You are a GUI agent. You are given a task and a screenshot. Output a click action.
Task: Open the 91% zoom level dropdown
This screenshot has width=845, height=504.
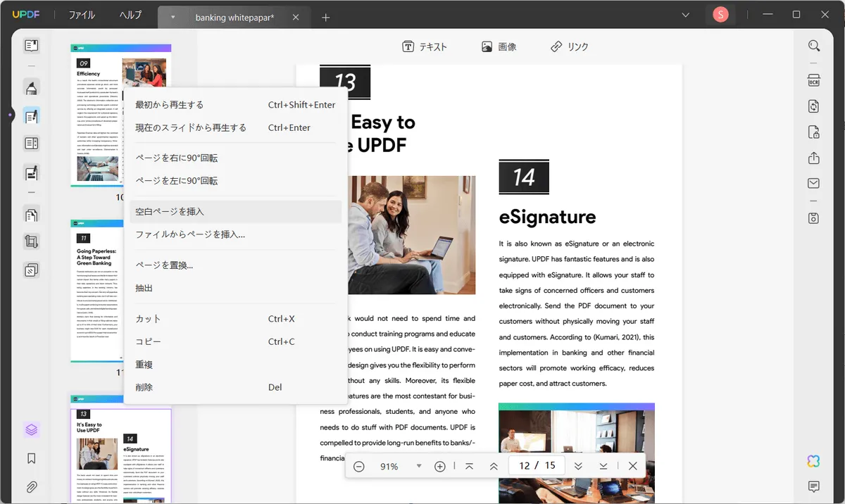click(419, 466)
